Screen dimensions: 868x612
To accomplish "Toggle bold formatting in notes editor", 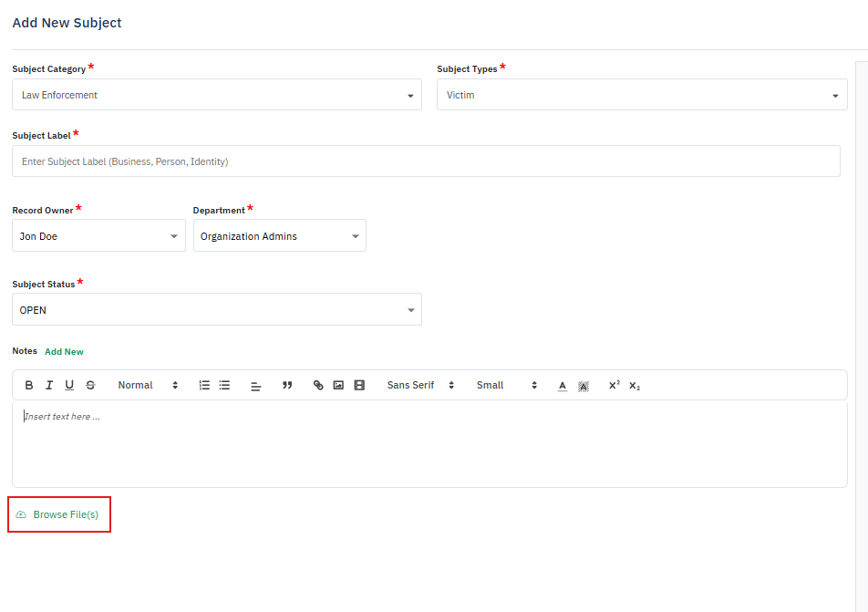I will pos(29,386).
